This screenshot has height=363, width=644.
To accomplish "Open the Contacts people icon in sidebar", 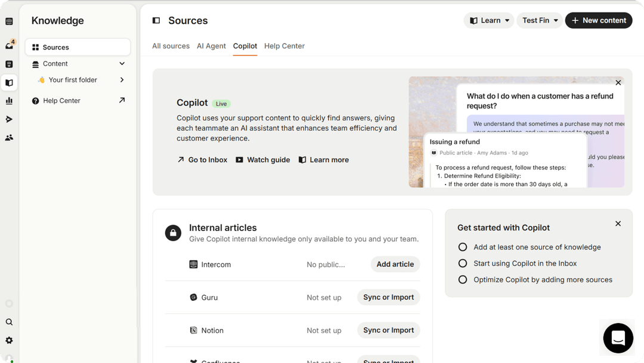I will coord(9,137).
